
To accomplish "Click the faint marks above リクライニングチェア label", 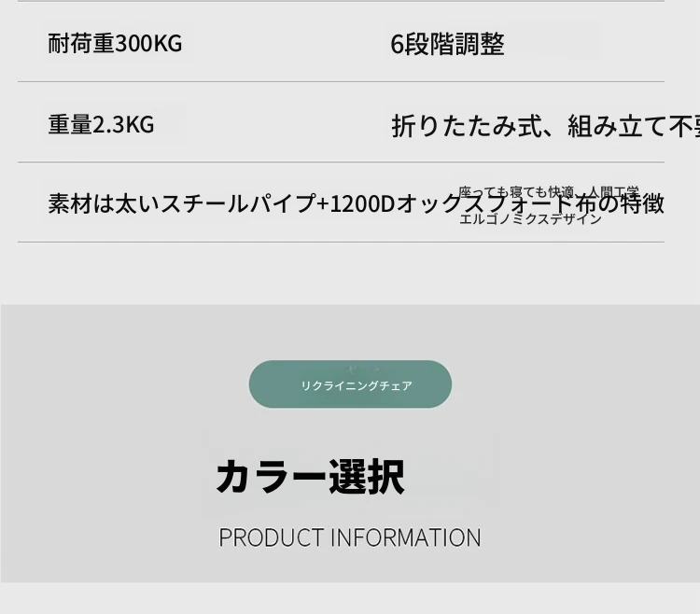I will tap(365, 369).
